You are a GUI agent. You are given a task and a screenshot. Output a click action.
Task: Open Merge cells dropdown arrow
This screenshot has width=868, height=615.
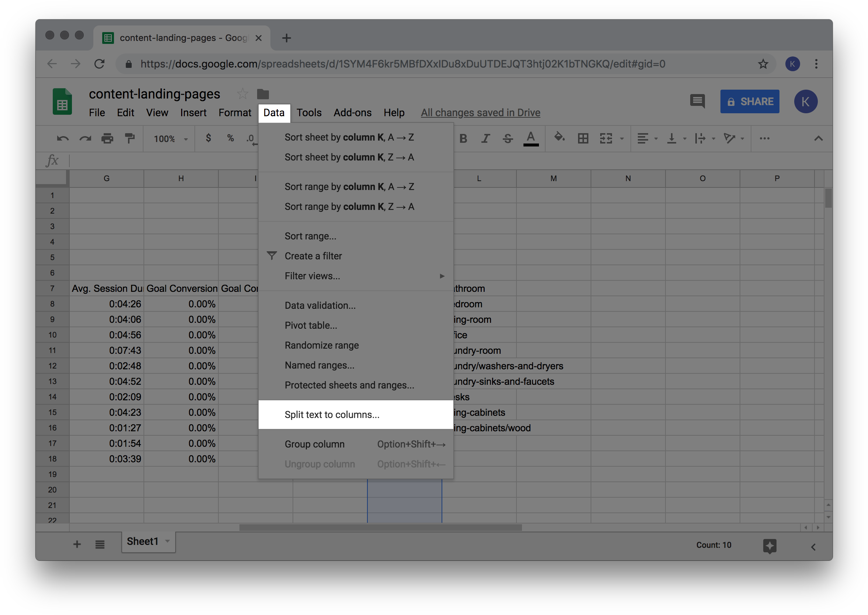pos(622,139)
